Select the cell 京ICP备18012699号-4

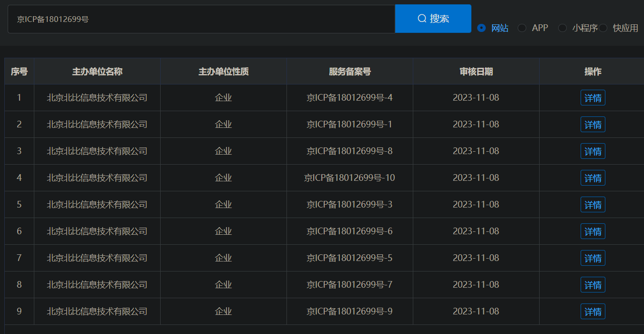(350, 98)
